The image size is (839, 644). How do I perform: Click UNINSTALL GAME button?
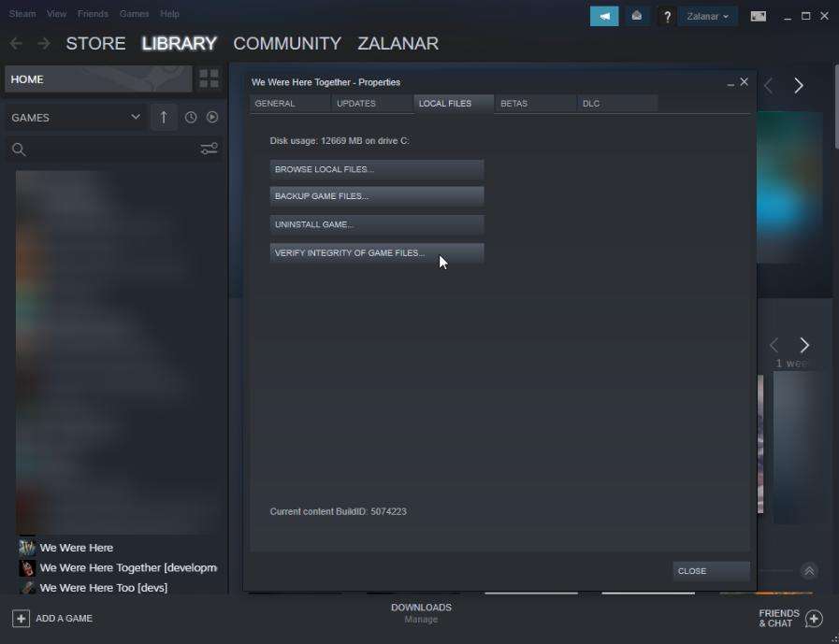click(x=377, y=224)
